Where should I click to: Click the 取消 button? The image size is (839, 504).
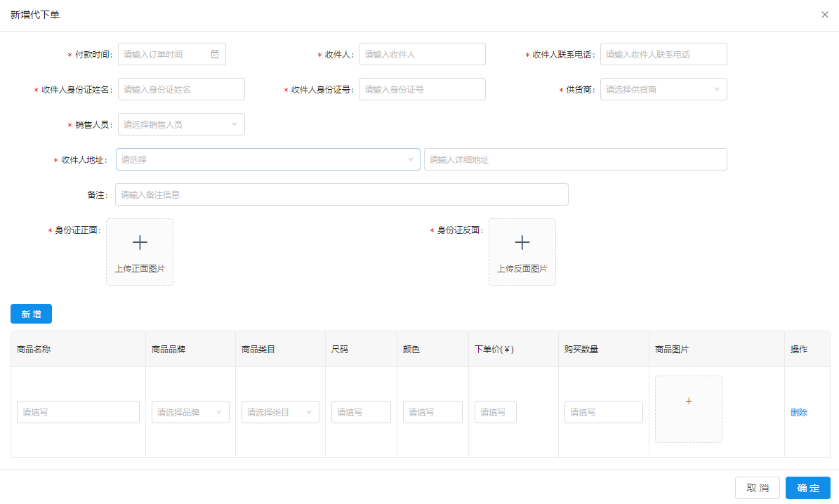[757, 488]
